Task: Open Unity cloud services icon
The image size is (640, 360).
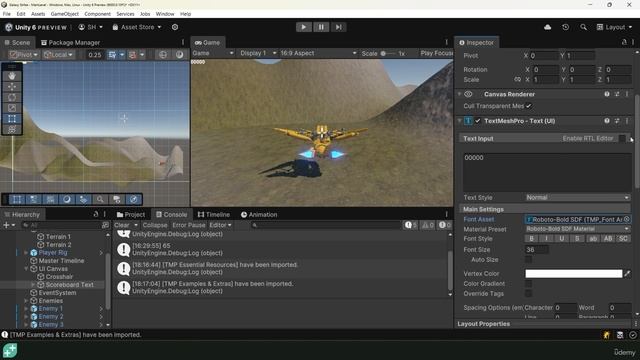Action: [547, 27]
